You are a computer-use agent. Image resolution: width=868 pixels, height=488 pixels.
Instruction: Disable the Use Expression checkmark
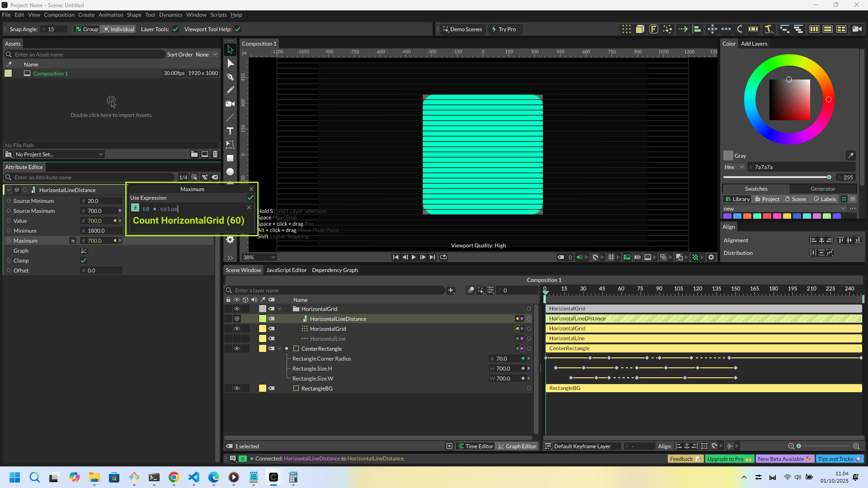pos(250,198)
